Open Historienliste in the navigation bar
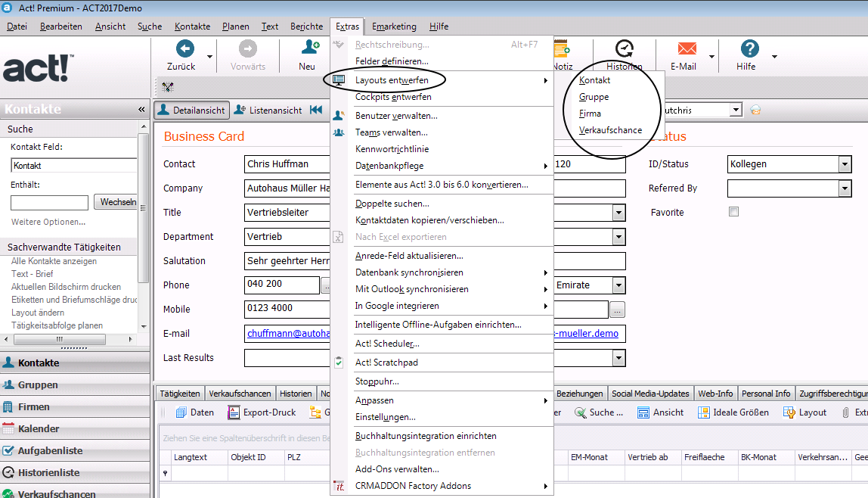Screen dimensions: 868x498 (75, 472)
